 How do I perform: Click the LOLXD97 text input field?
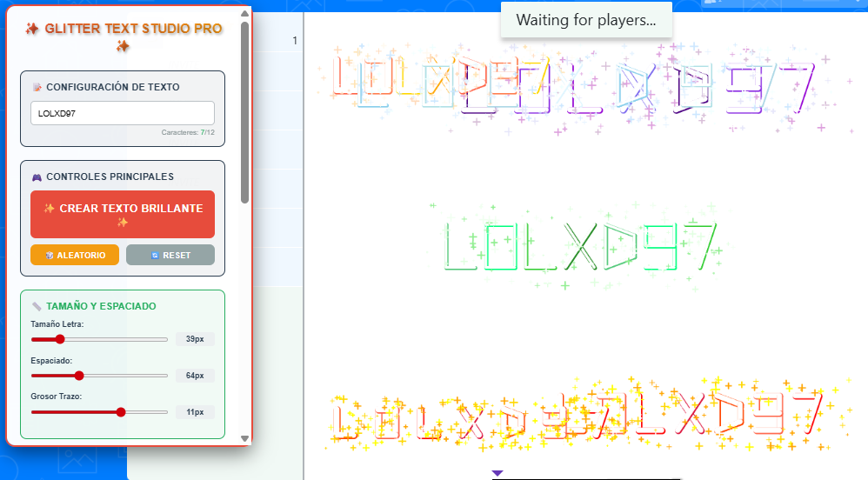coord(123,113)
